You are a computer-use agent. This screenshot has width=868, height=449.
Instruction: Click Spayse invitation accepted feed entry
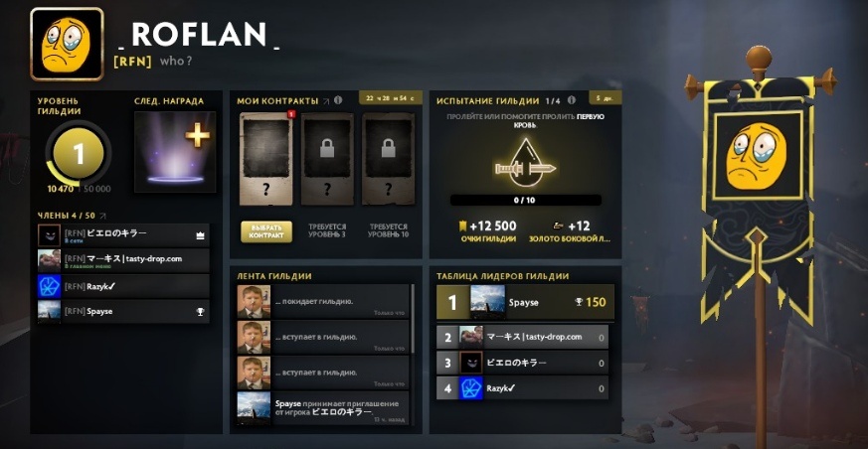click(x=323, y=408)
